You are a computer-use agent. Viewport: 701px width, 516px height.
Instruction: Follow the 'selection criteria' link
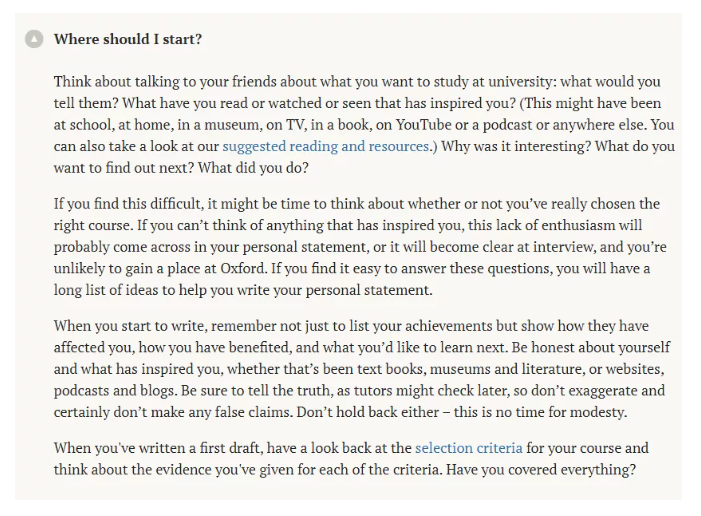pyautogui.click(x=468, y=448)
